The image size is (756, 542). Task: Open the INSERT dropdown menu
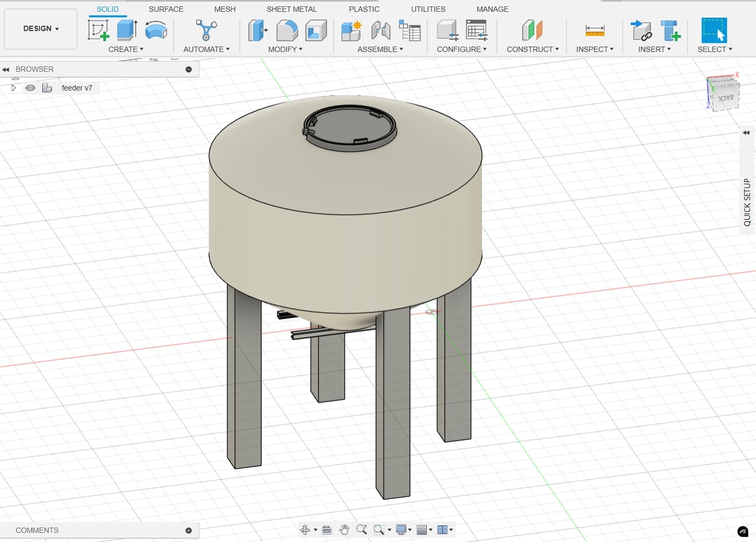coord(654,49)
